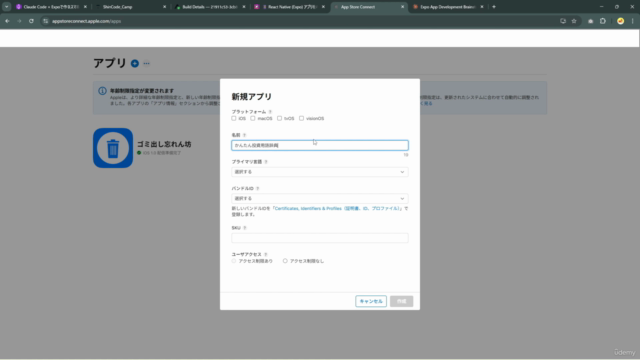
Task: Click the help icon next to プライマリ言語
Action: coord(266,162)
